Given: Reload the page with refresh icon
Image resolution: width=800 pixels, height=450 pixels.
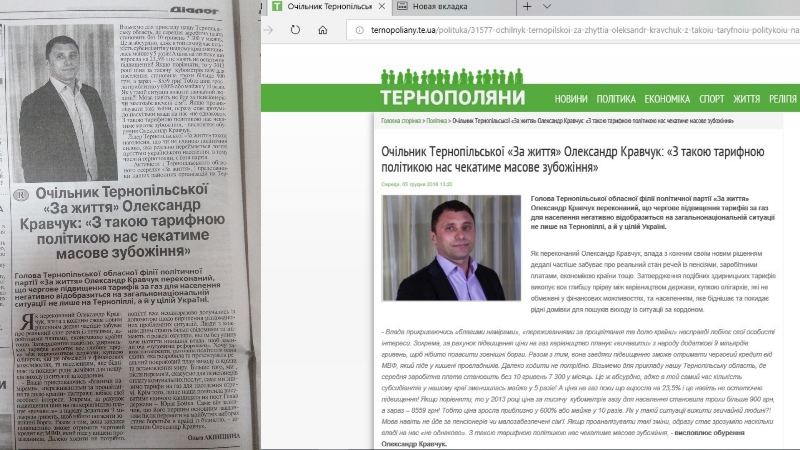Looking at the screenshot, I should [295, 30].
